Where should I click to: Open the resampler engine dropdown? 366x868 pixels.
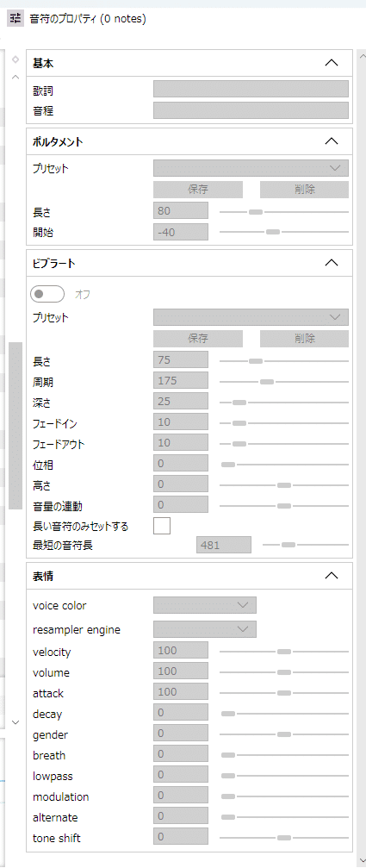[x=205, y=629]
